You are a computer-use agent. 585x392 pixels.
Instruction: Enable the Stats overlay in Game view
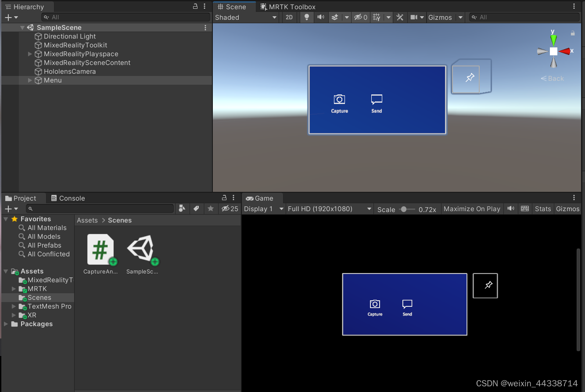click(543, 209)
